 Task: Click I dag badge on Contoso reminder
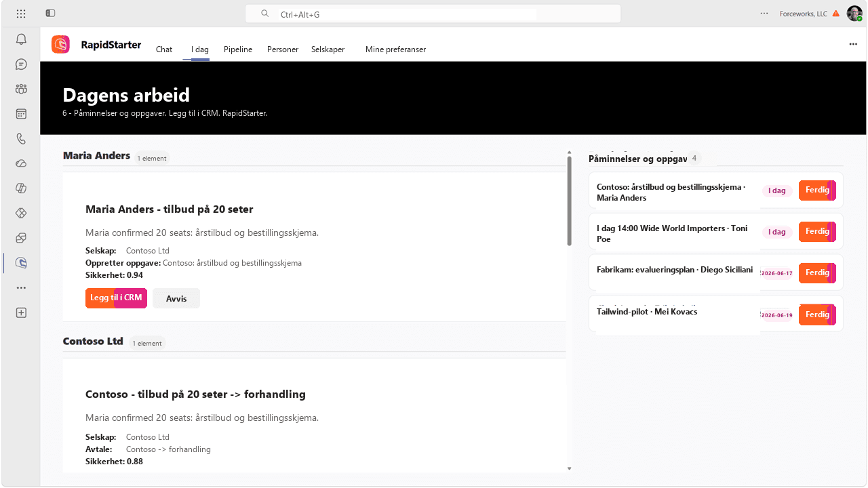777,191
